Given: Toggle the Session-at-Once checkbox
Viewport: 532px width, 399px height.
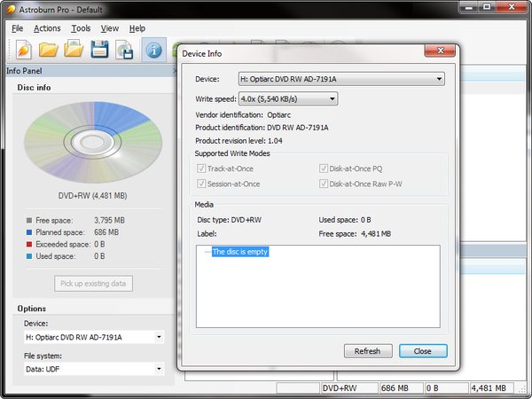Looking at the screenshot, I should (x=201, y=184).
